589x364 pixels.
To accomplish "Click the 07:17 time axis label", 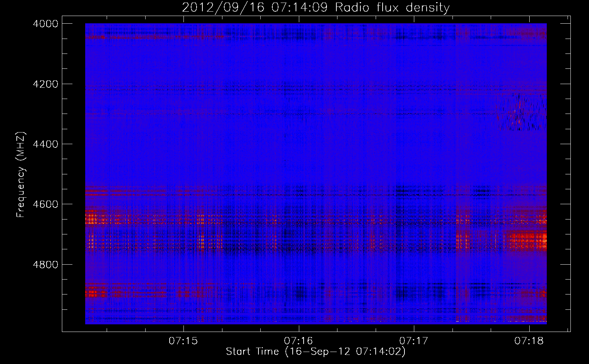I will point(414,341).
